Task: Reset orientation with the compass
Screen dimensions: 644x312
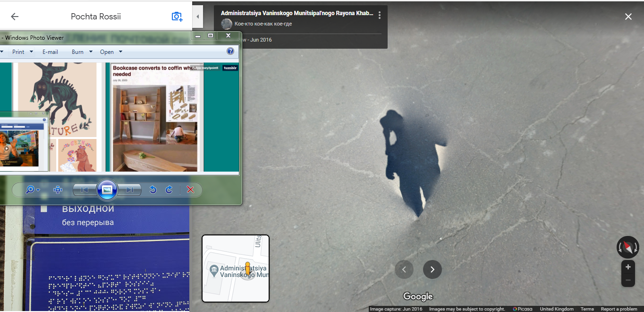Action: (x=628, y=247)
